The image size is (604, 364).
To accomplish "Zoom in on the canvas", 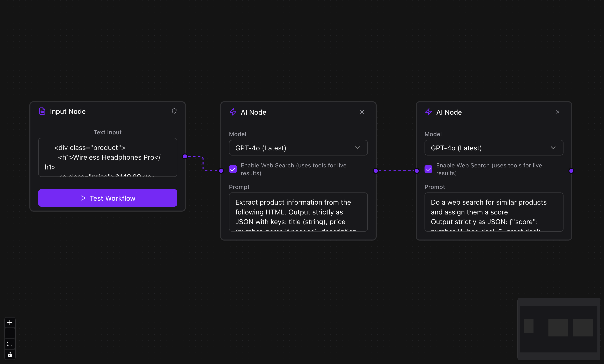I will pos(10,323).
